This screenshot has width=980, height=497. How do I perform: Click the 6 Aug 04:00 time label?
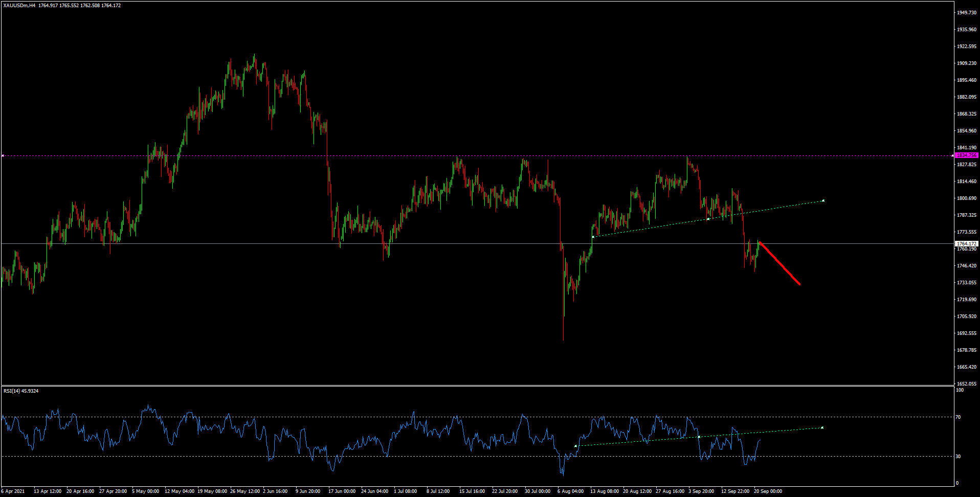[571, 491]
